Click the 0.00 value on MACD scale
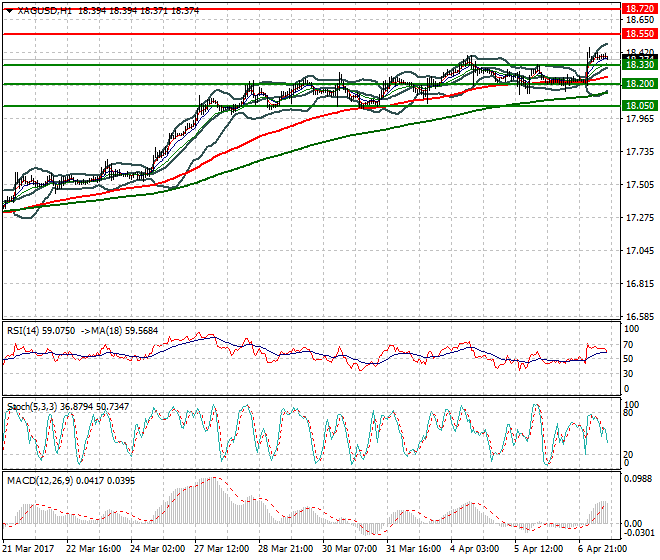 coord(633,523)
